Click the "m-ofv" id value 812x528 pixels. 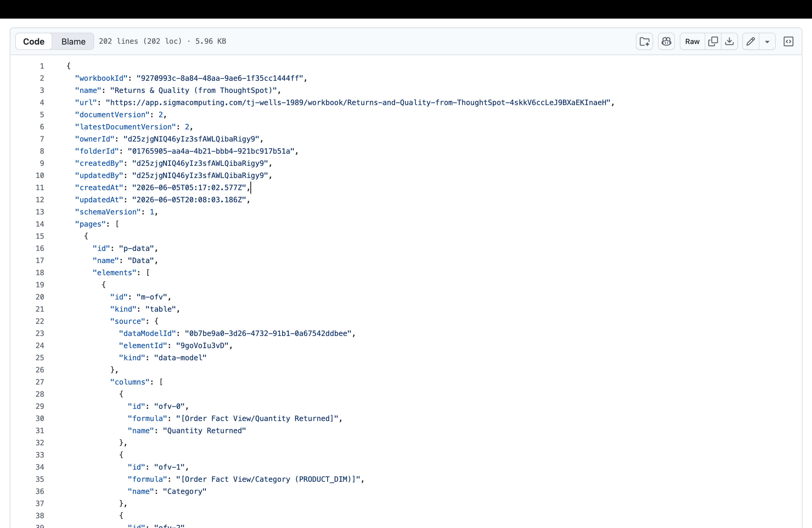(152, 297)
